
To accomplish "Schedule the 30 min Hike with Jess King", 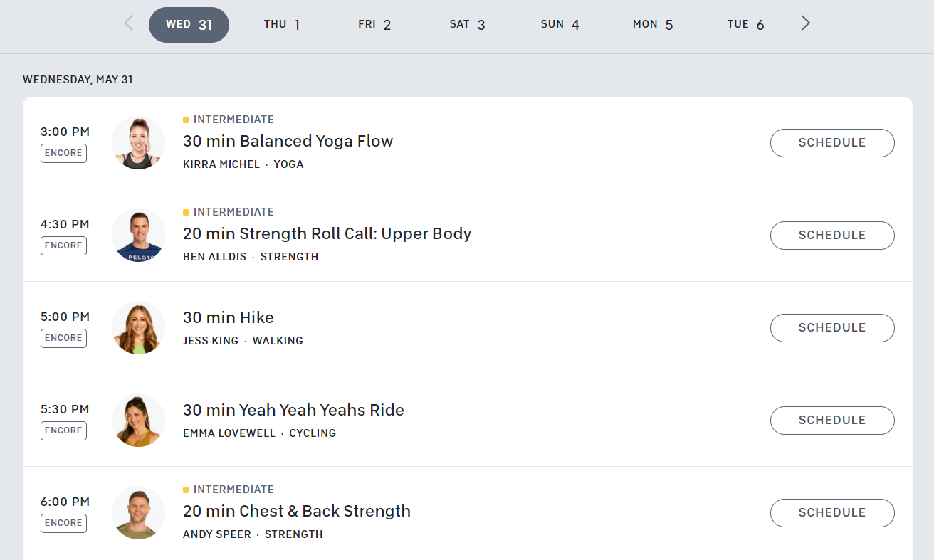I will (832, 327).
